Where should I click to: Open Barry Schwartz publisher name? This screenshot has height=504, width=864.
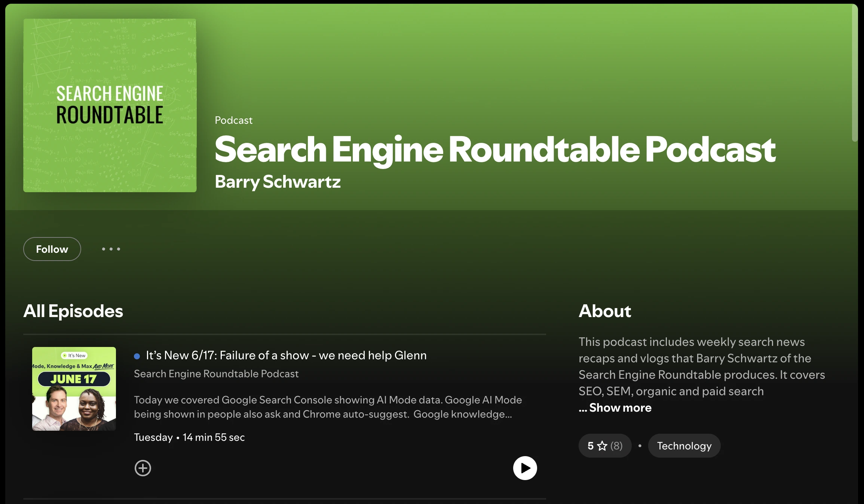(x=278, y=182)
